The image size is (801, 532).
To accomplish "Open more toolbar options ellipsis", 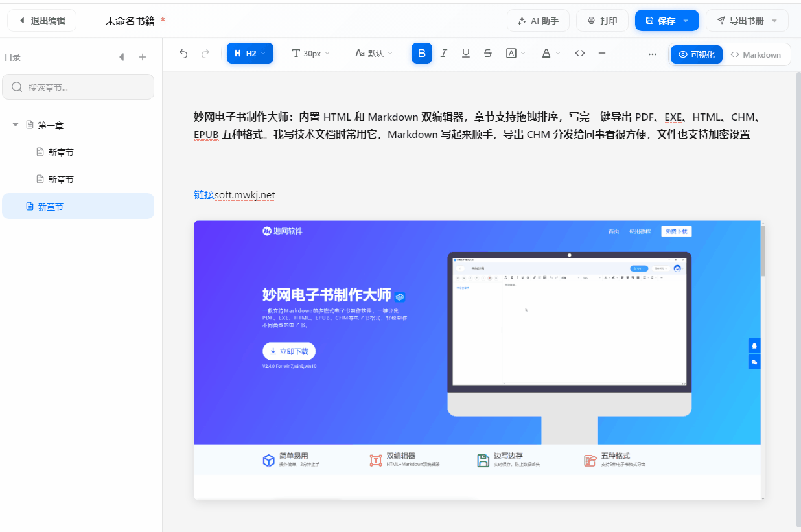I will click(x=653, y=54).
